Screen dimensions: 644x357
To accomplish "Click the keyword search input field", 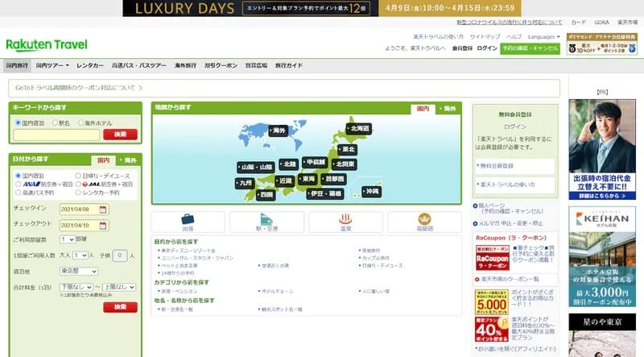I will (56, 135).
